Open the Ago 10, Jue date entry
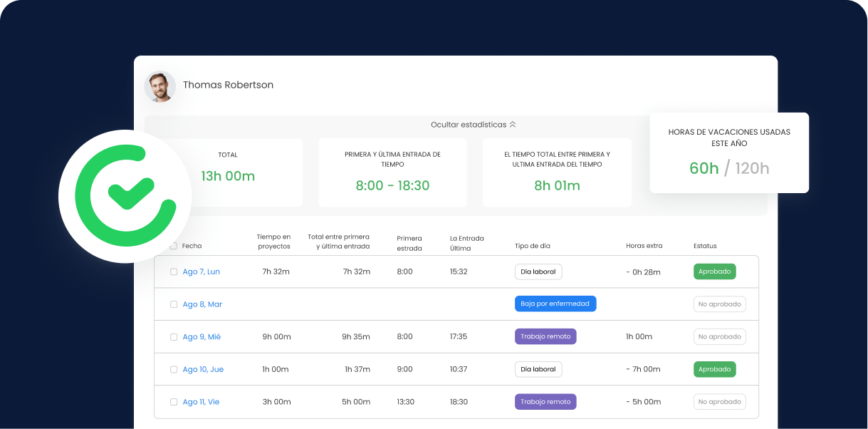This screenshot has height=429, width=868. [x=203, y=369]
